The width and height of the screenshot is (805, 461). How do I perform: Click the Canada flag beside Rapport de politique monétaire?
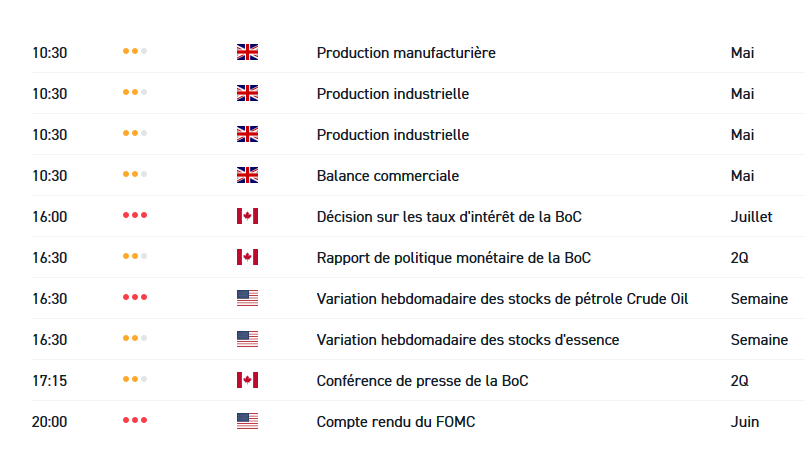[247, 257]
